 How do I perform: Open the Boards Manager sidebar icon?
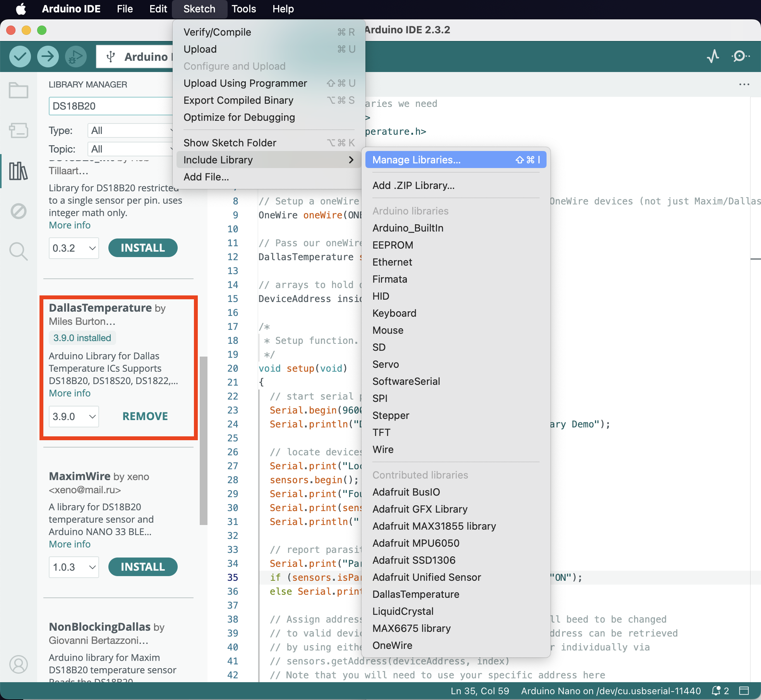(18, 130)
